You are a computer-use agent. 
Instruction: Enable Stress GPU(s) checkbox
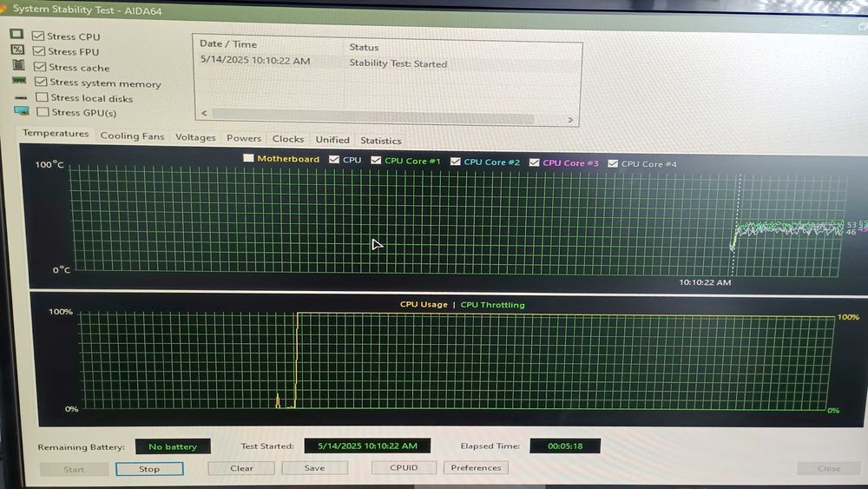(x=43, y=112)
